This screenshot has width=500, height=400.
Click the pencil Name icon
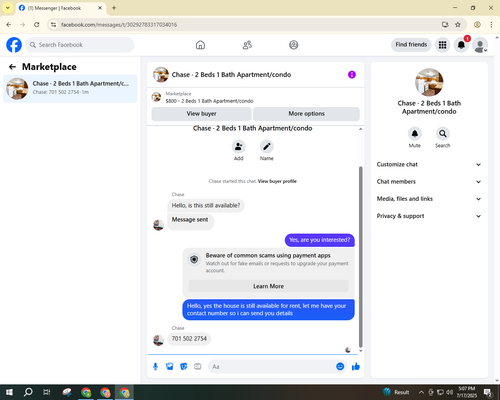(x=267, y=146)
